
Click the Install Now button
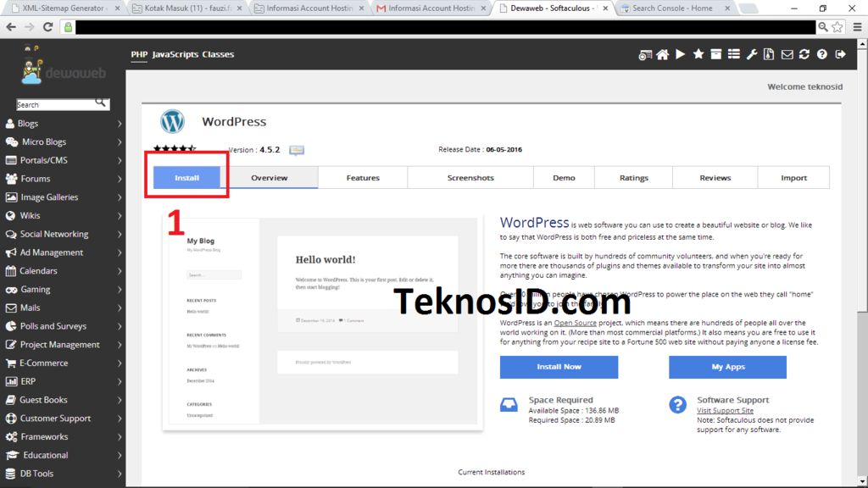click(559, 367)
